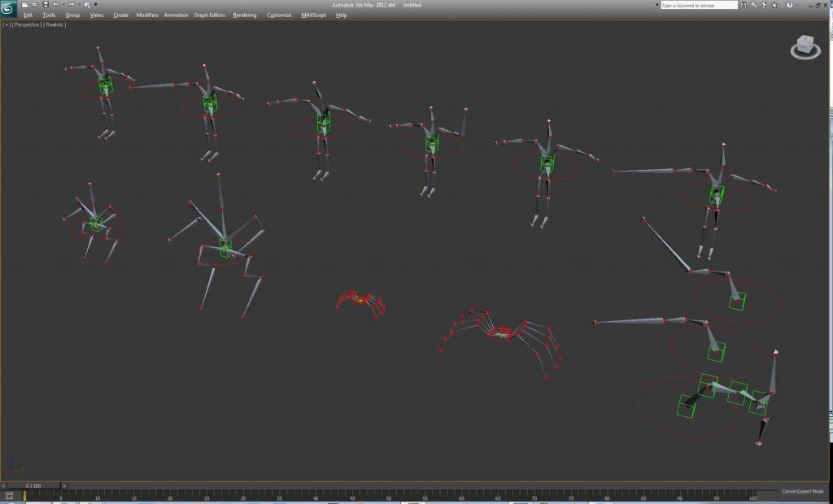Open the MAXScript menu
The width and height of the screenshot is (833, 504).
(x=313, y=15)
